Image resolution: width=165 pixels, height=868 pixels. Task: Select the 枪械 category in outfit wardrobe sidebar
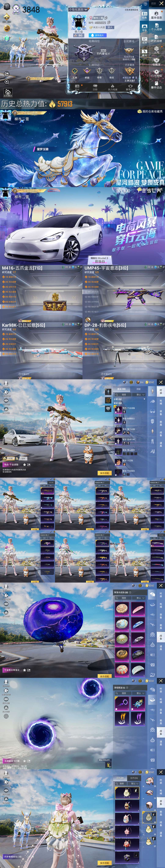[161, 402]
